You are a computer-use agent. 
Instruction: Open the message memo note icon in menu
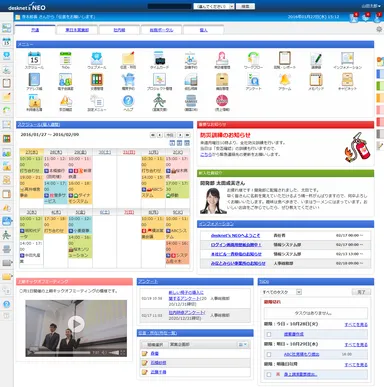[128, 58]
